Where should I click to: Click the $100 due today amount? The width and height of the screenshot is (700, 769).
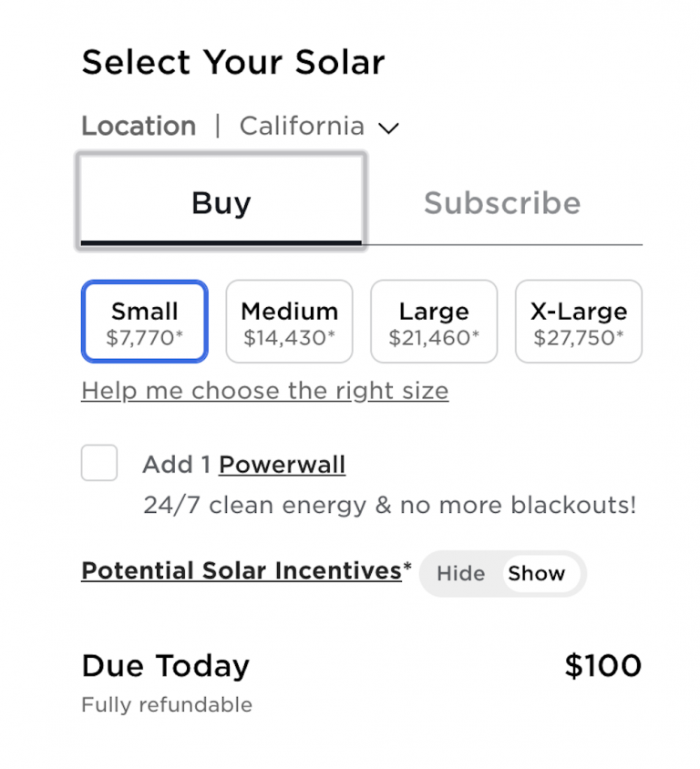click(x=602, y=666)
